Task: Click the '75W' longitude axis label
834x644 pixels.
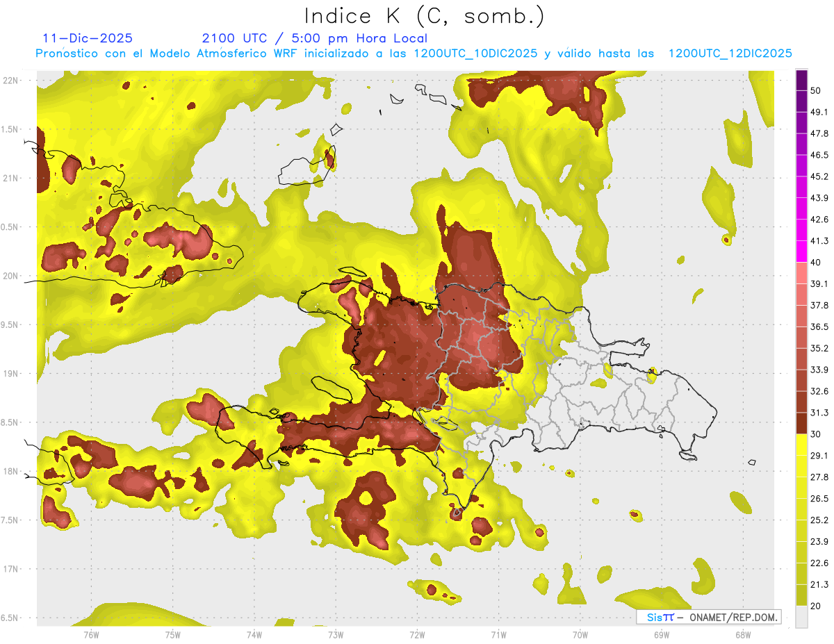Action: pyautogui.click(x=173, y=635)
